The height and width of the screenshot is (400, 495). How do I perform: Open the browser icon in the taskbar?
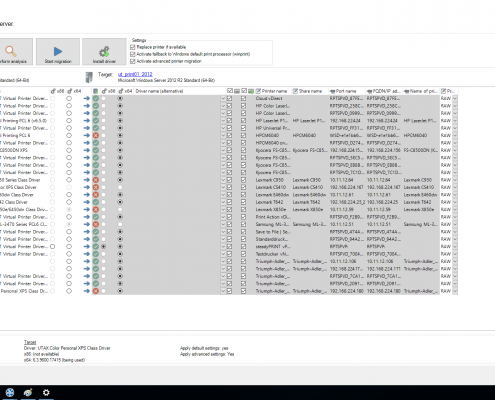tap(28, 393)
